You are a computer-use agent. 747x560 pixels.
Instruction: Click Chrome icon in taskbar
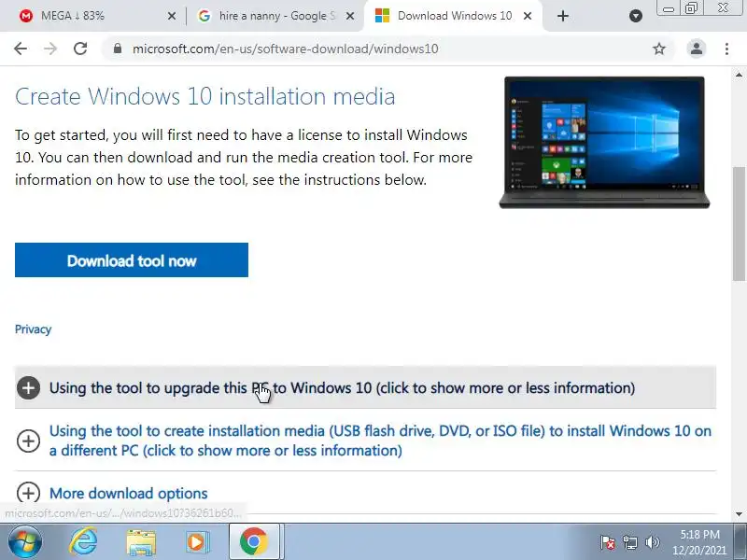point(253,542)
